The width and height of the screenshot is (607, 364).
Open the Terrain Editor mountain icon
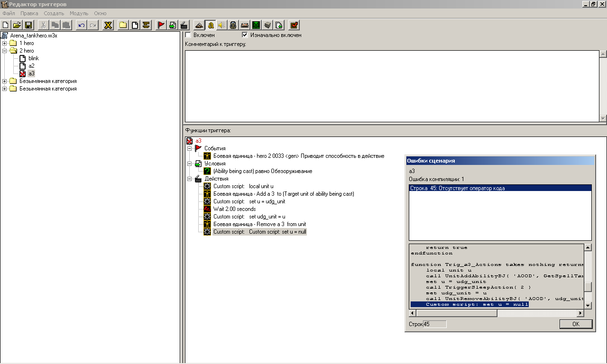pyautogui.click(x=199, y=25)
